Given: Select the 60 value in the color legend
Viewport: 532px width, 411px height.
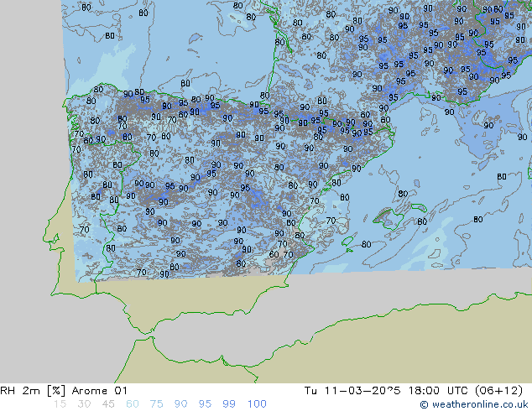Looking at the screenshot, I should (x=133, y=404).
